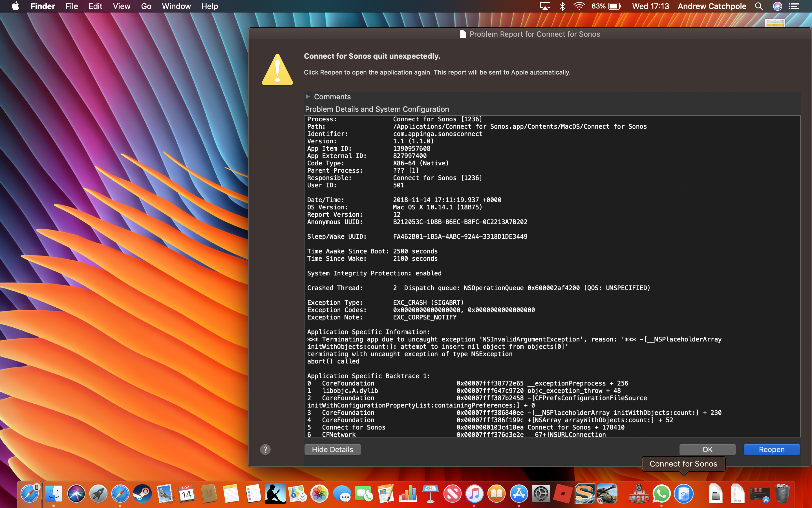Click the Wed 17:13 clock
Screen dimensions: 812x508
pos(650,6)
